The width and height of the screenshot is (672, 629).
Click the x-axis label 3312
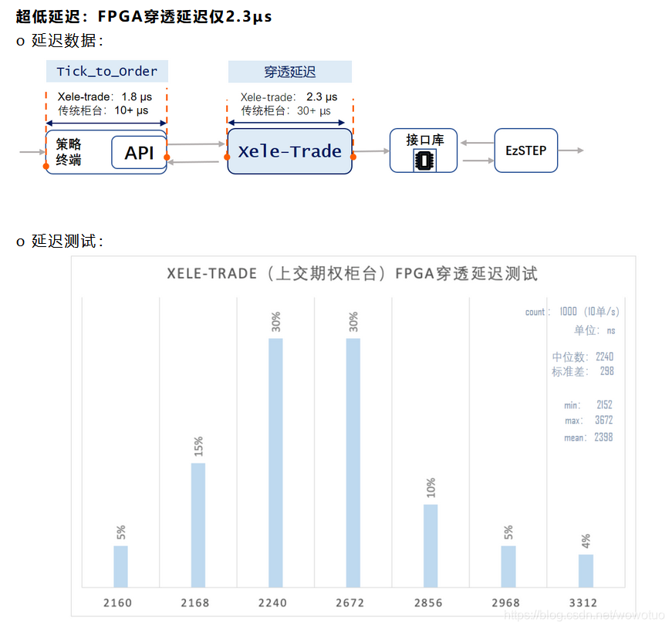(583, 603)
